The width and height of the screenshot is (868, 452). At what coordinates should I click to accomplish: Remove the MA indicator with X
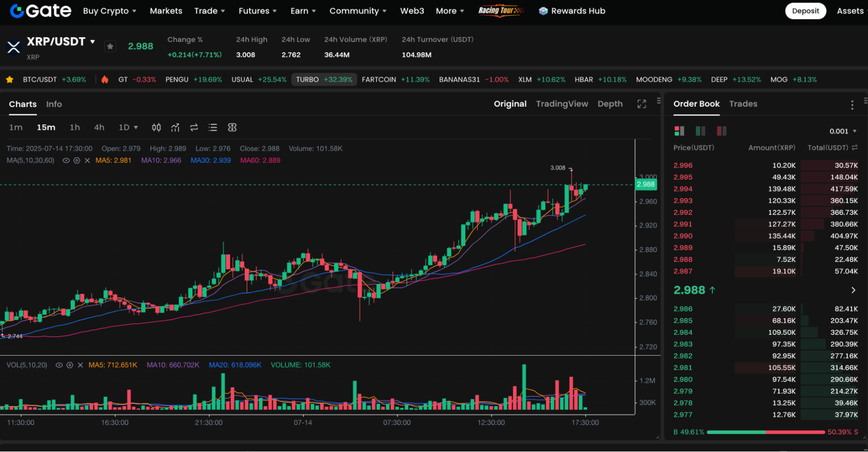pos(87,160)
